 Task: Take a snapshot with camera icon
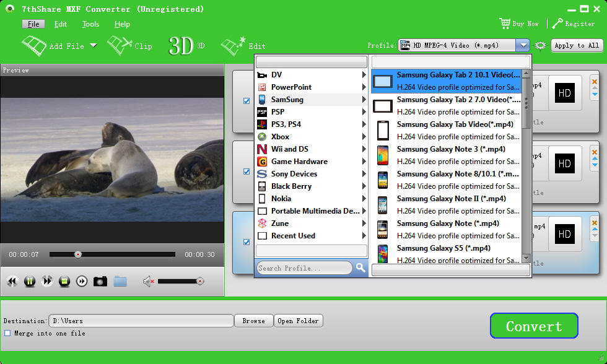100,281
